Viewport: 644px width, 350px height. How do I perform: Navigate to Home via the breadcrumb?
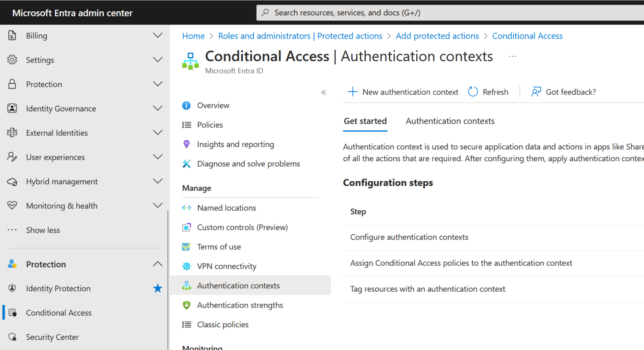coord(193,36)
